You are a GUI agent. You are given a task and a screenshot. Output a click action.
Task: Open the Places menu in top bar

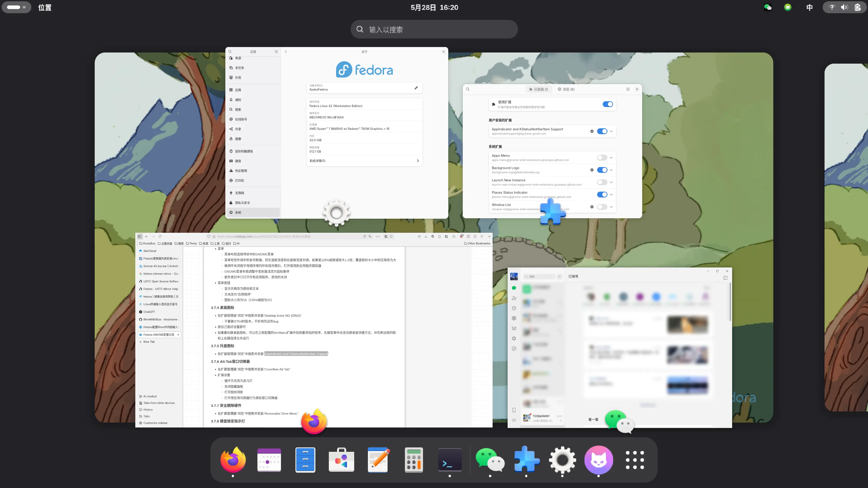45,7
